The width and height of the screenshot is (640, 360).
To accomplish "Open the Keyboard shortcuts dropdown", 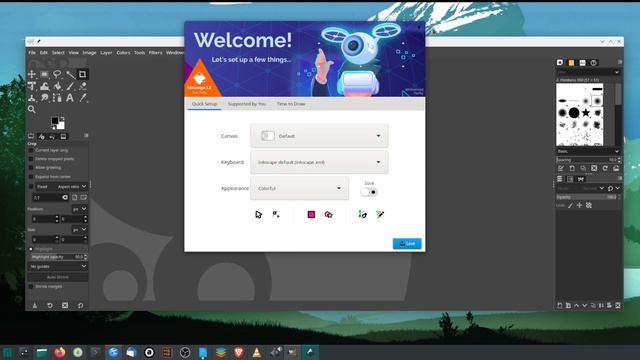I will pos(319,162).
